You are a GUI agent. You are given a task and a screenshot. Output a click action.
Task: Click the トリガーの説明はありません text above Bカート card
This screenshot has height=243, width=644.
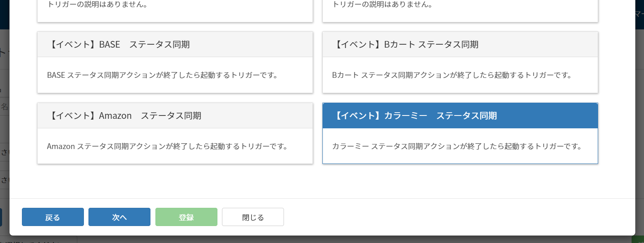383,5
